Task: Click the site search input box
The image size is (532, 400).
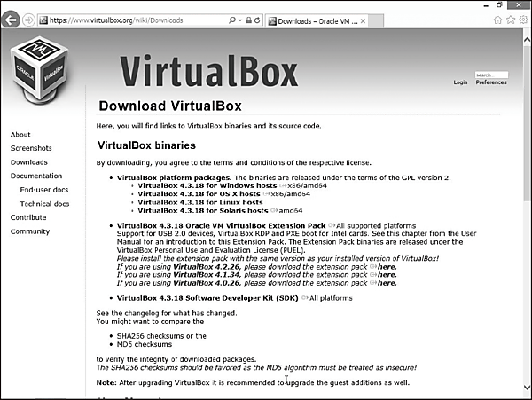Action: coord(491,75)
